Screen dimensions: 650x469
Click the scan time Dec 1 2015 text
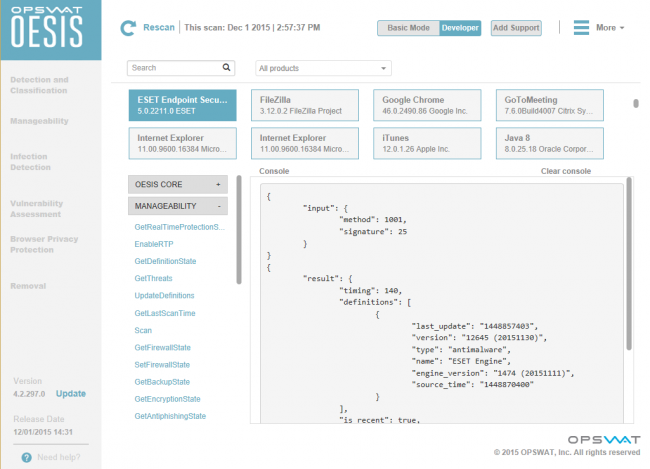252,27
